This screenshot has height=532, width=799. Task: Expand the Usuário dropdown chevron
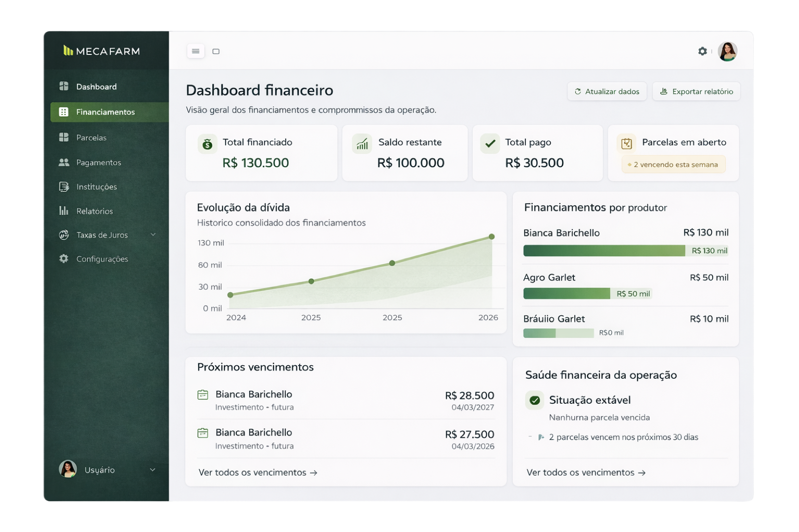pos(153,470)
